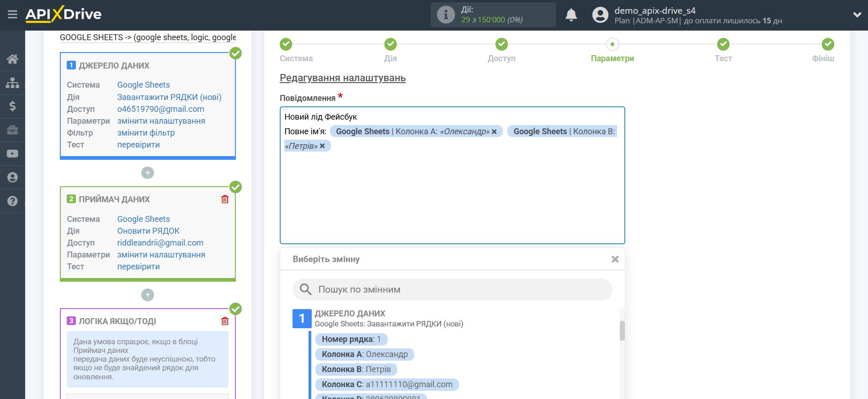Insert variable Номер рядка: 1
The width and height of the screenshot is (868, 399).
tap(351, 339)
